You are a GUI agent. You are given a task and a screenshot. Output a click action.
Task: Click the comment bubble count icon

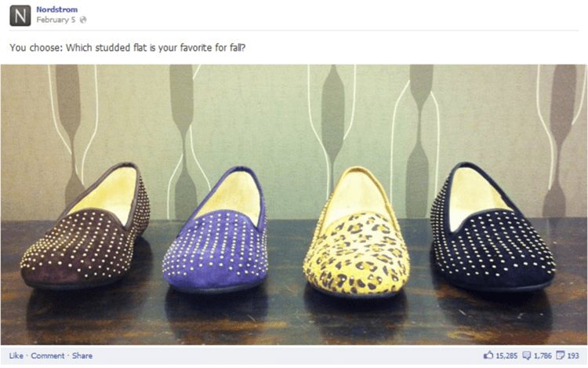(x=527, y=355)
